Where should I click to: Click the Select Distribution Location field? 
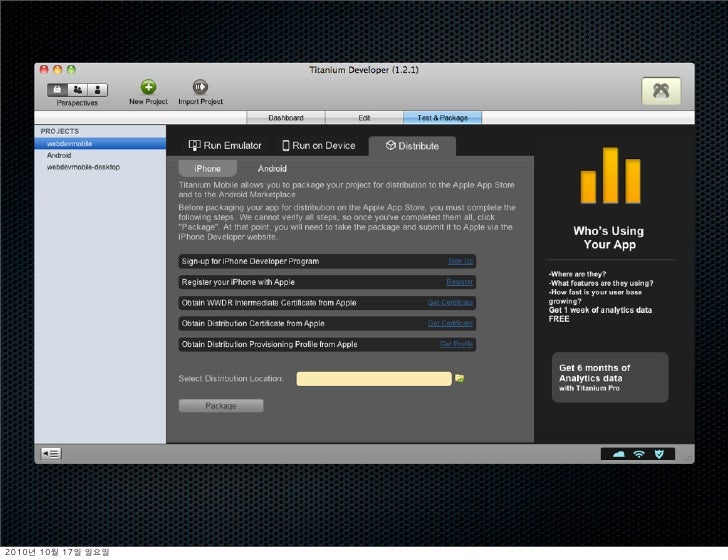374,378
